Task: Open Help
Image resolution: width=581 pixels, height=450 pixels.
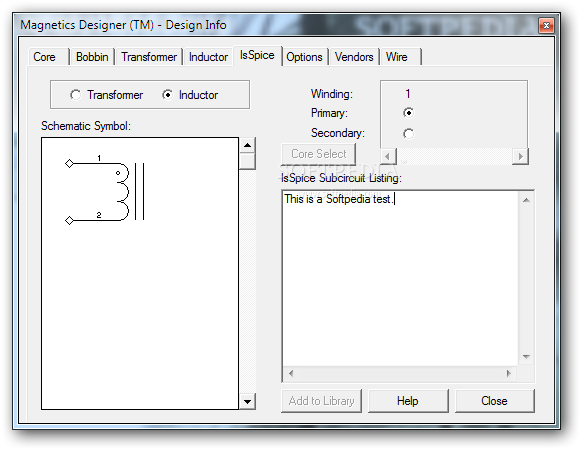Action: [408, 401]
